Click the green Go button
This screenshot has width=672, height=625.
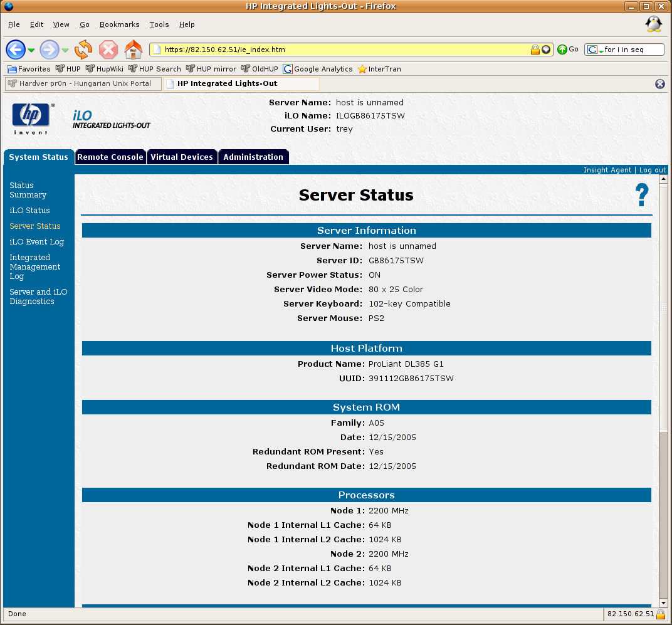click(x=568, y=50)
